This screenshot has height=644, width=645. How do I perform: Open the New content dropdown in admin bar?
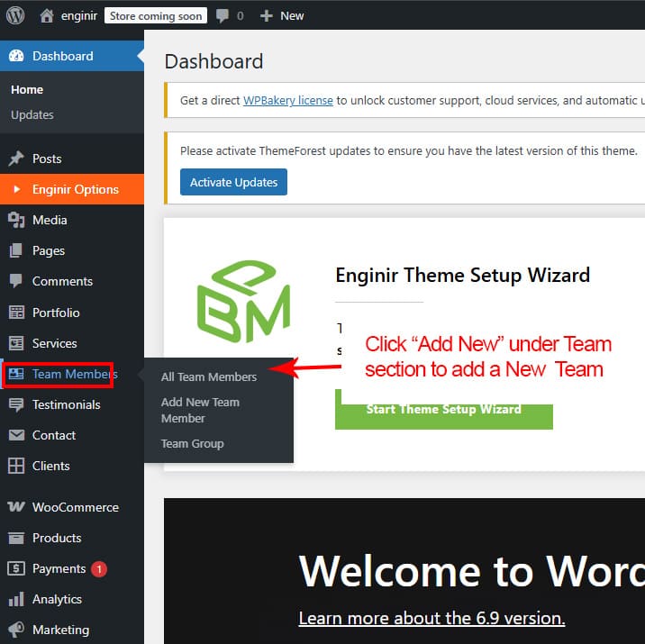pyautogui.click(x=282, y=15)
